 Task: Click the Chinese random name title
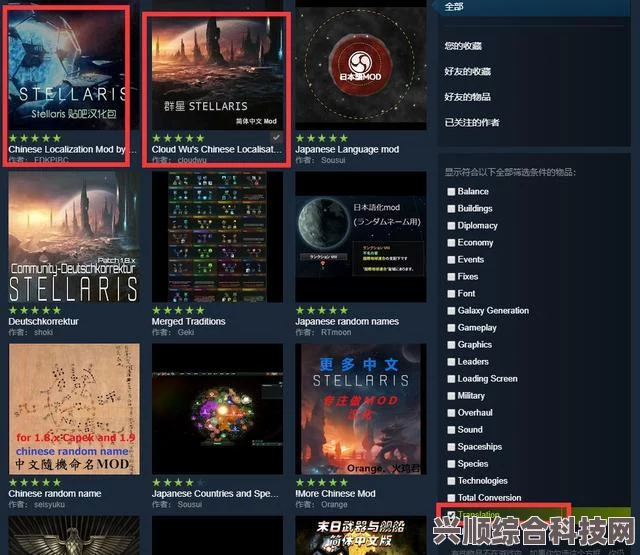[55, 494]
